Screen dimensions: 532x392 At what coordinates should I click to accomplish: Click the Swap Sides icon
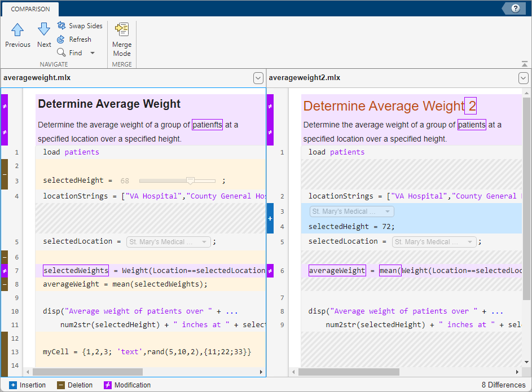[61, 26]
